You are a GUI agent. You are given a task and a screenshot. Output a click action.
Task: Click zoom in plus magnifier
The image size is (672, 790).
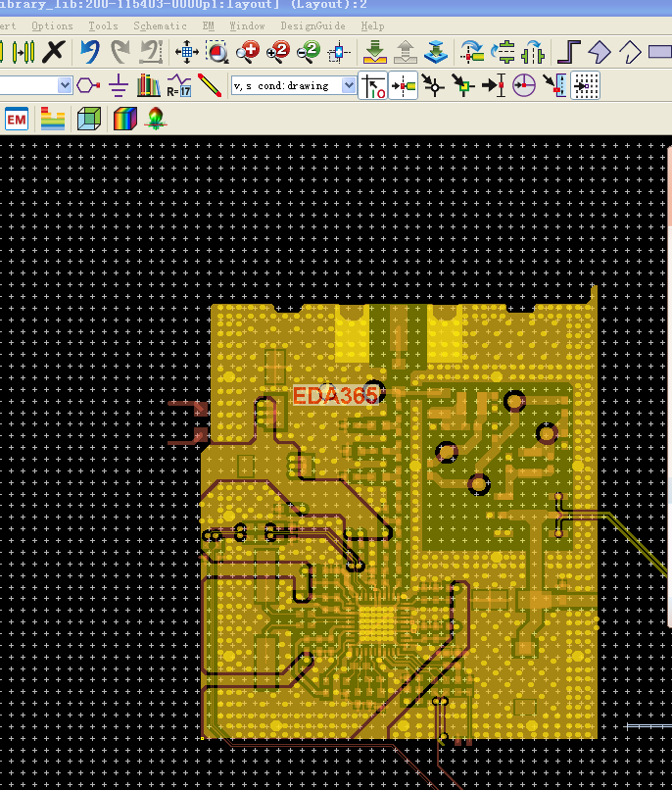point(248,52)
